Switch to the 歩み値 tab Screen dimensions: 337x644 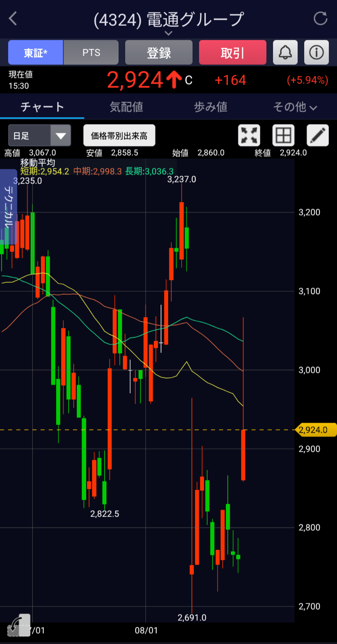point(211,107)
